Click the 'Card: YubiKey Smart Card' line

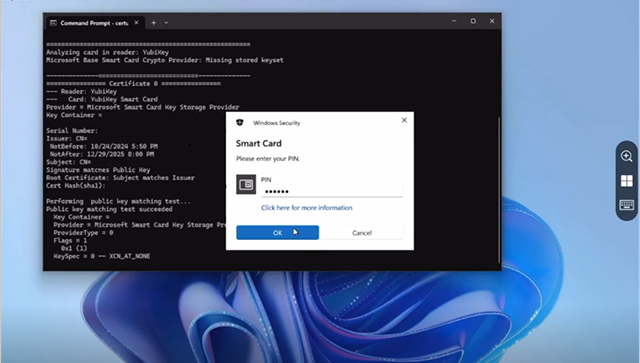102,99
